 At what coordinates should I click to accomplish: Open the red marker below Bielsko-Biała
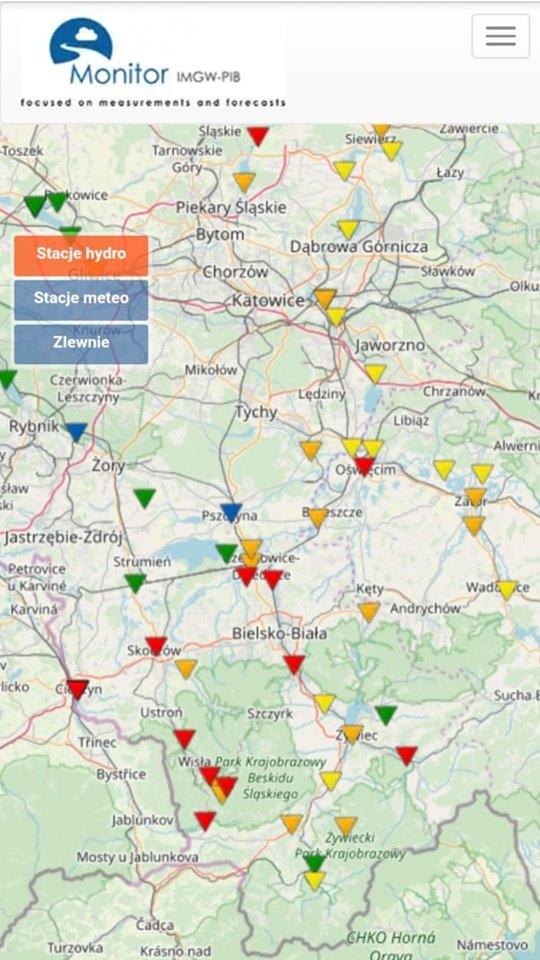(294, 664)
